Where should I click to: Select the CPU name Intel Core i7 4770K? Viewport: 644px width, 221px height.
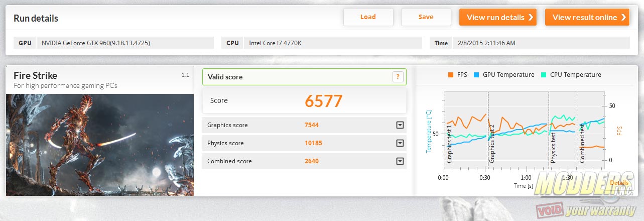coord(275,43)
